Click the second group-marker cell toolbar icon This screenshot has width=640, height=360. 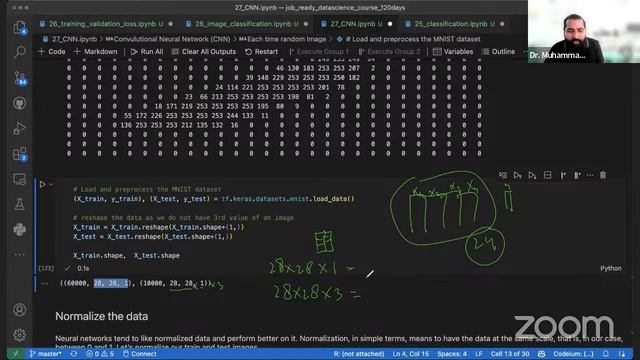point(577,175)
